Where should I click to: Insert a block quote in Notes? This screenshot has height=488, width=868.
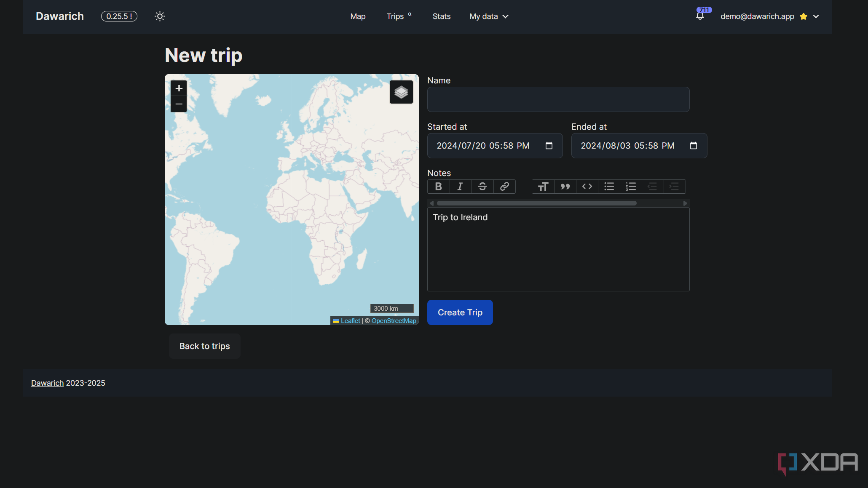pyautogui.click(x=565, y=187)
